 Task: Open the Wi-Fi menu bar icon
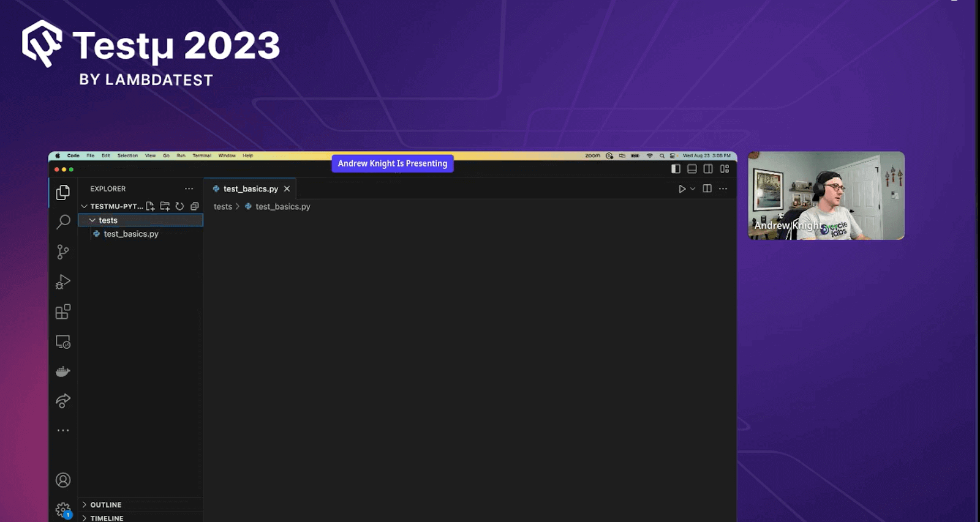click(x=650, y=155)
